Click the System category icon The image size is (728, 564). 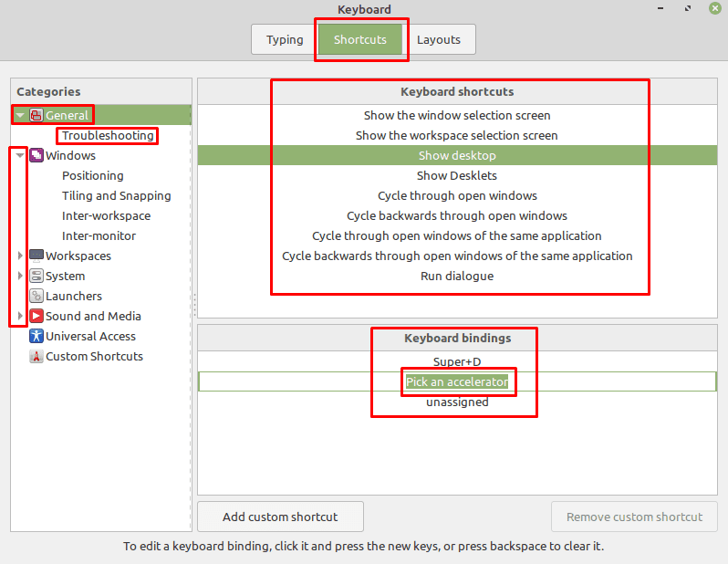[x=36, y=276]
